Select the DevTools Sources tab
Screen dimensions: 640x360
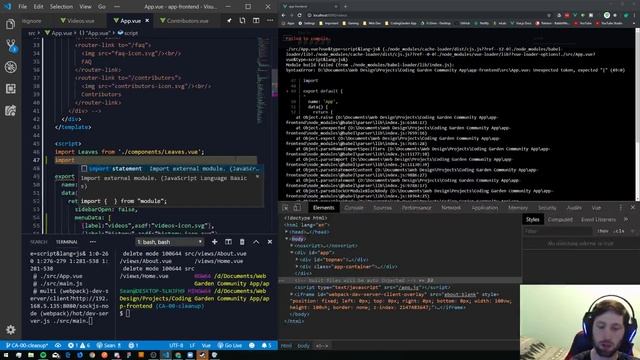tap(382, 208)
